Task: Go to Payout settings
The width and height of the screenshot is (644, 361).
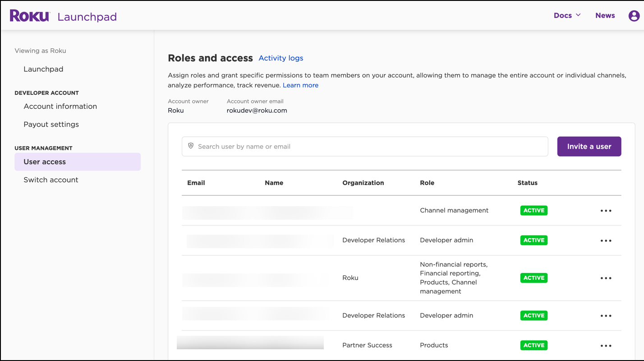Action: (x=51, y=124)
